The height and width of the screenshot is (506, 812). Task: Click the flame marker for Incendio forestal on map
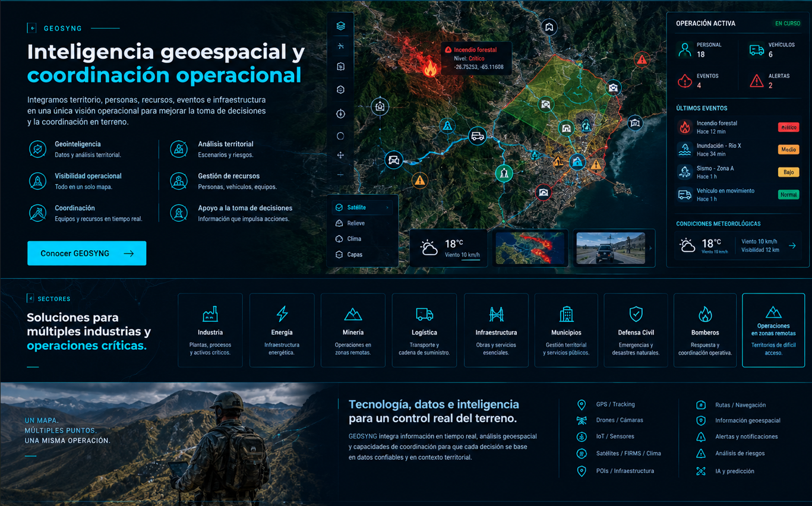(430, 68)
